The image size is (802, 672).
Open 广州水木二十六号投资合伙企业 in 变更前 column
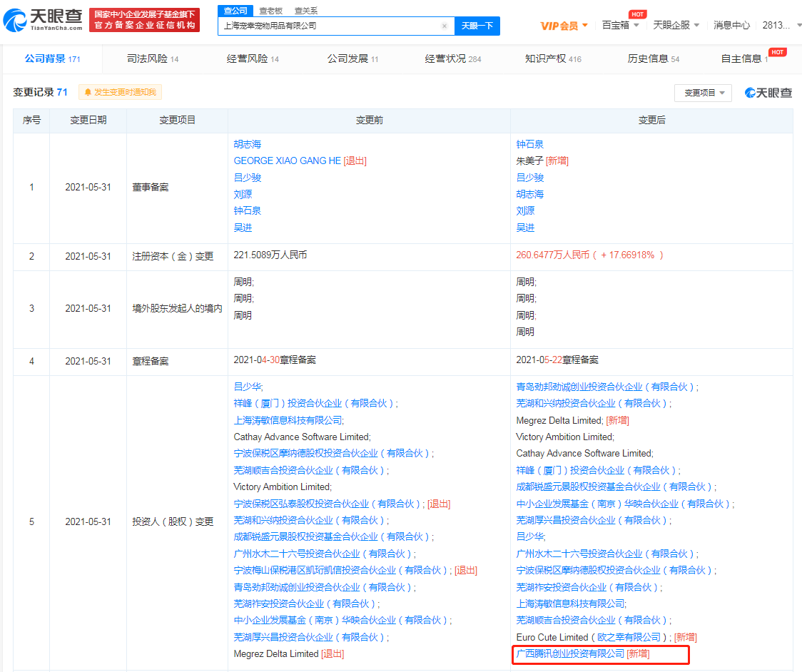pyautogui.click(x=323, y=554)
